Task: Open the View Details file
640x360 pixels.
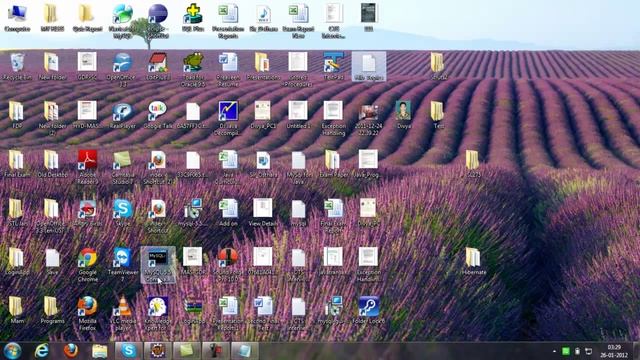Action: (263, 213)
